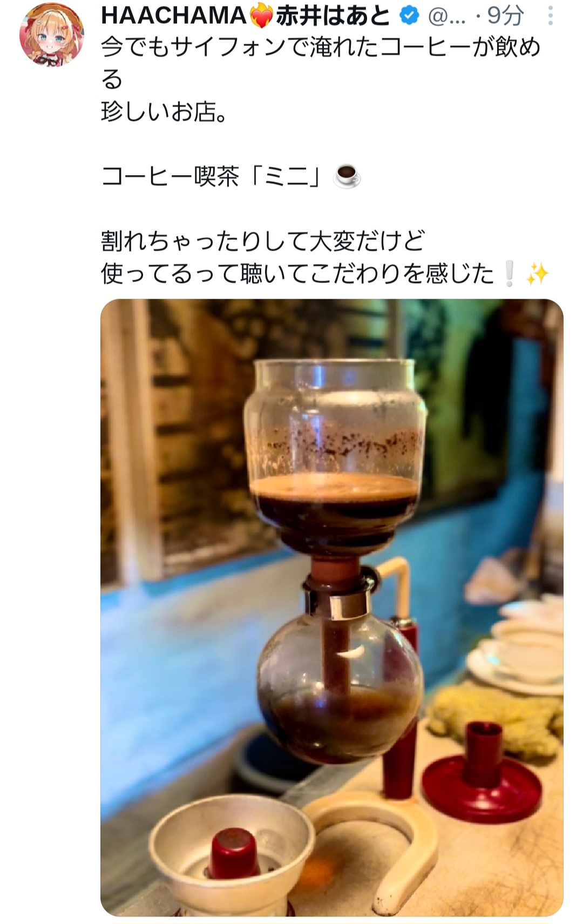This screenshot has height=924, width=583.
Task: Click the blue verified checkmark badge
Action: coord(409,17)
